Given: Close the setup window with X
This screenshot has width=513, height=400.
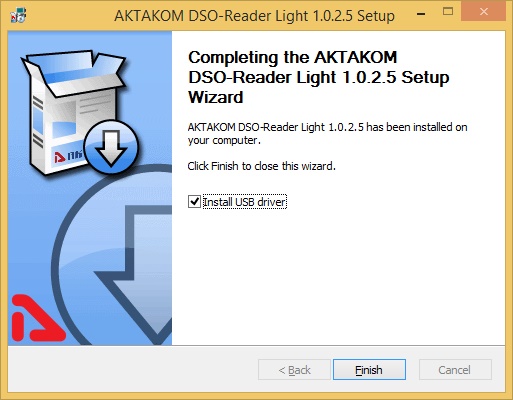Looking at the screenshot, I should point(484,12).
